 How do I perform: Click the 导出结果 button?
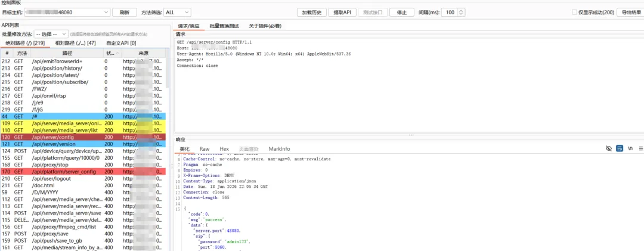[x=631, y=13]
